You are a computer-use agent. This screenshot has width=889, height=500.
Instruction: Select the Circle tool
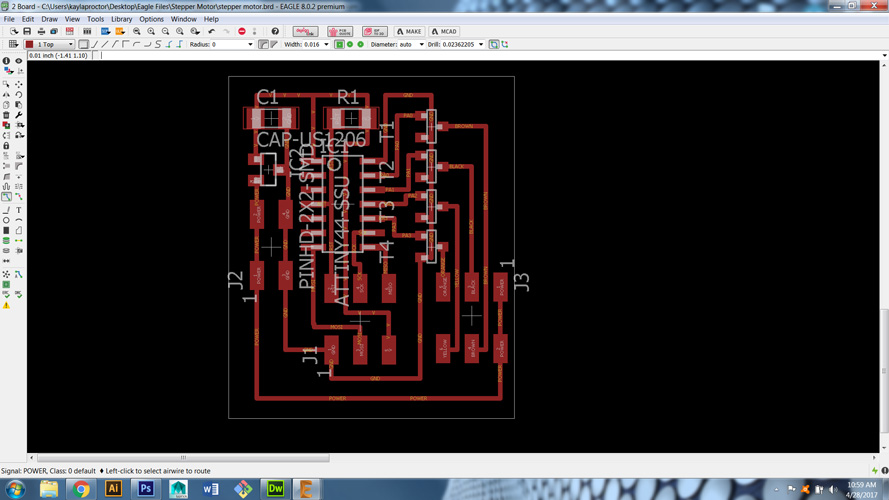pyautogui.click(x=6, y=220)
